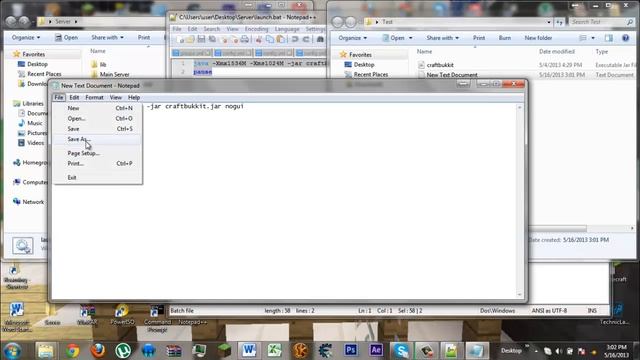640x360 pixels.
Task: Select craftbukkit file in Test explorer
Action: point(440,65)
